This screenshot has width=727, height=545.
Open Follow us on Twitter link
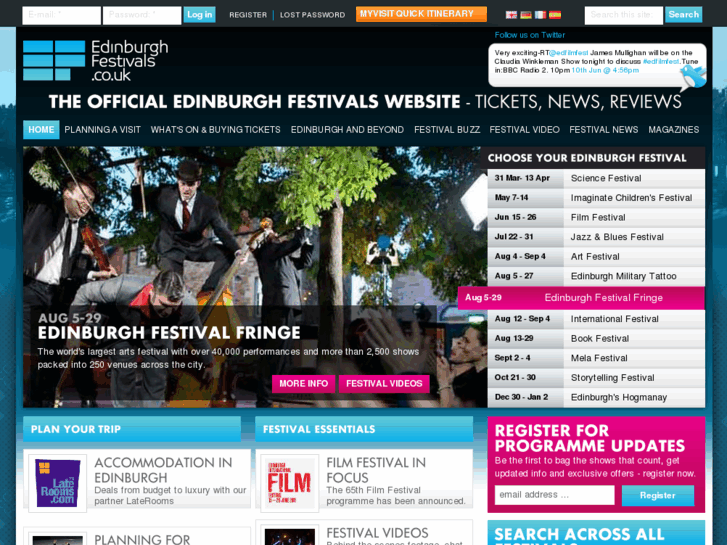pos(529,35)
